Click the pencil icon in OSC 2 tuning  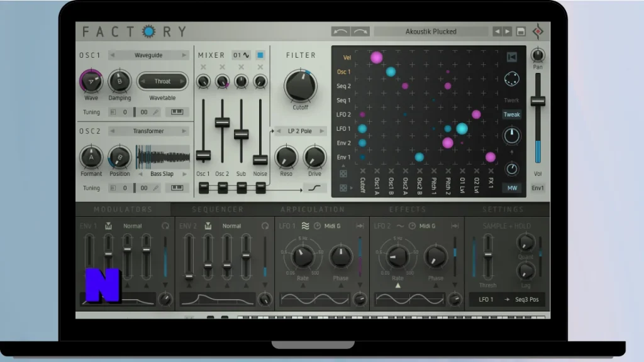(x=156, y=188)
